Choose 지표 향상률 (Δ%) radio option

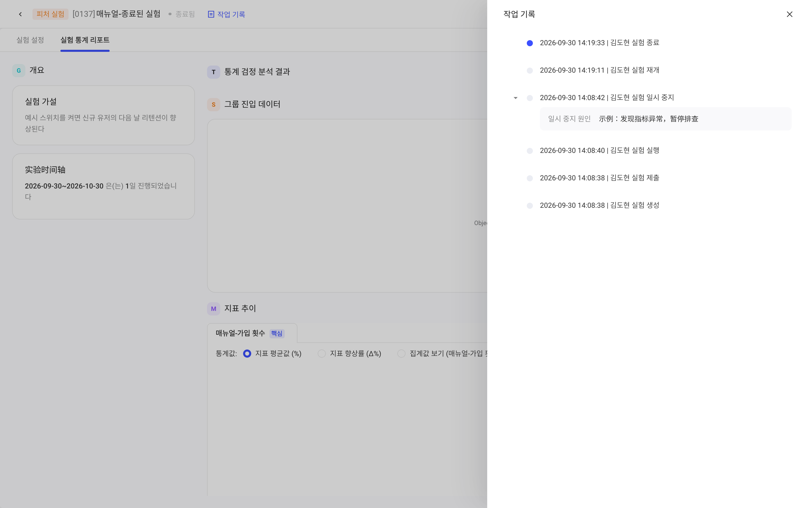tap(322, 354)
